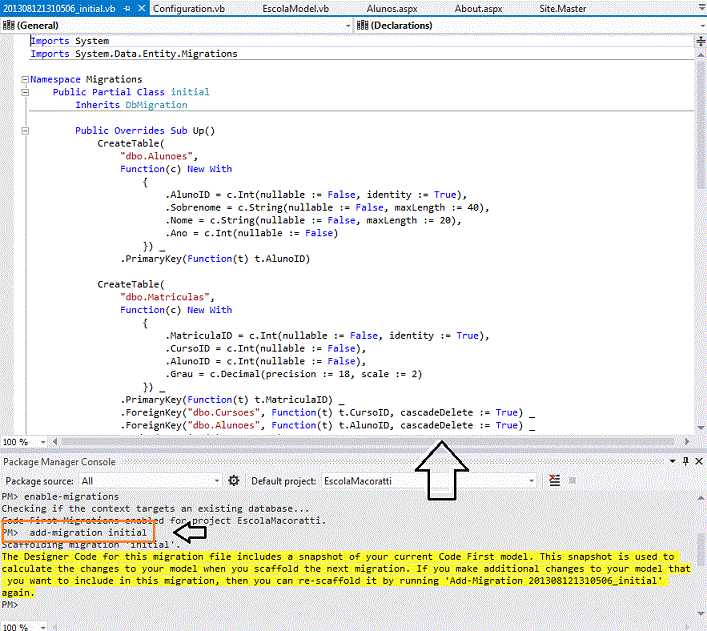Toggle auto-hide pin for Package Manager Console
Image resolution: width=707 pixels, height=631 pixels.
686,461
